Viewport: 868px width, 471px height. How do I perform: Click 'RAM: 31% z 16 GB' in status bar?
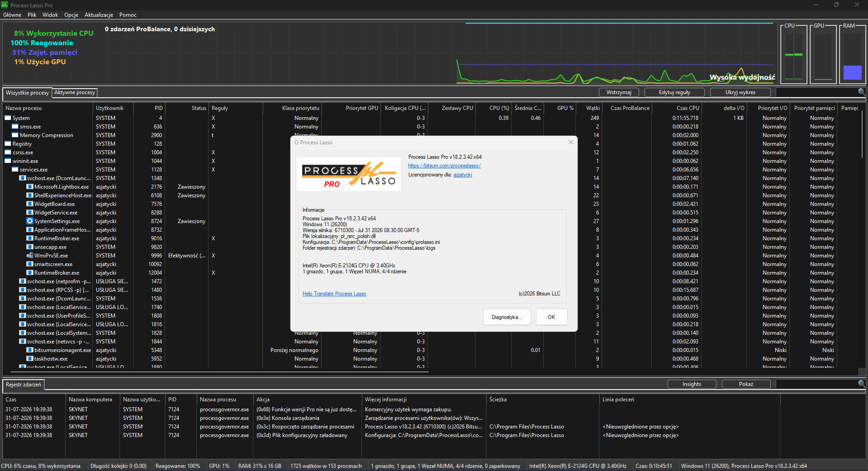[x=260, y=466]
